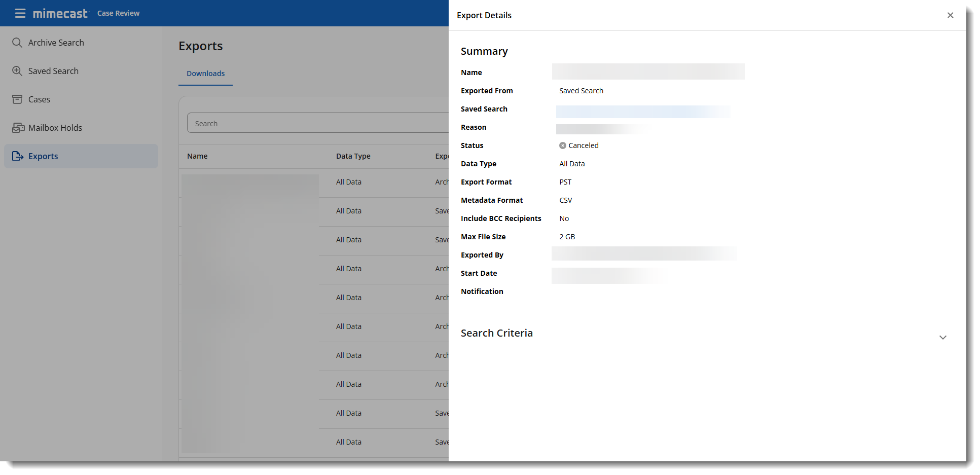Open the Cases section
The height and width of the screenshot is (475, 980).
pyautogui.click(x=39, y=99)
